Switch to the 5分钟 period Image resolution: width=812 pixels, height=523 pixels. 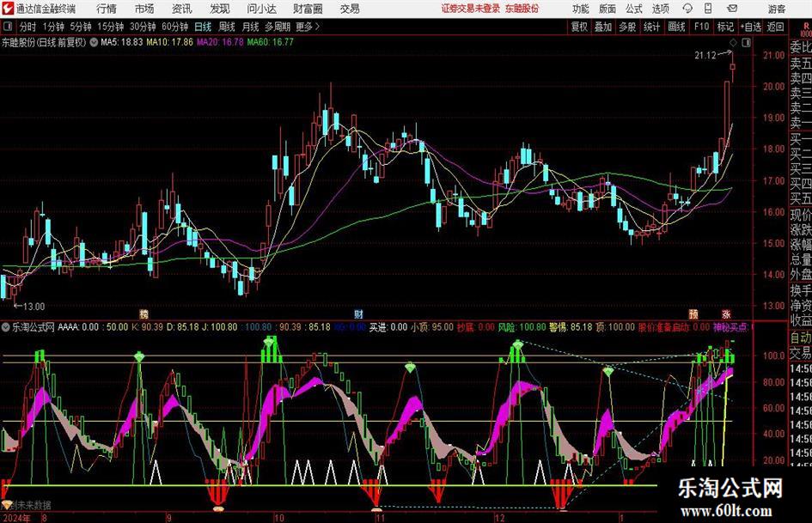81,27
